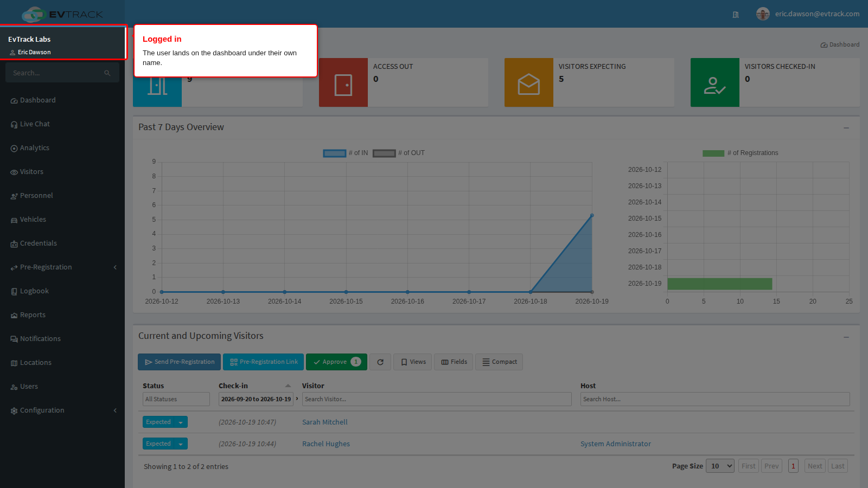Change the Page Size dropdown
The height and width of the screenshot is (488, 868).
(x=720, y=466)
